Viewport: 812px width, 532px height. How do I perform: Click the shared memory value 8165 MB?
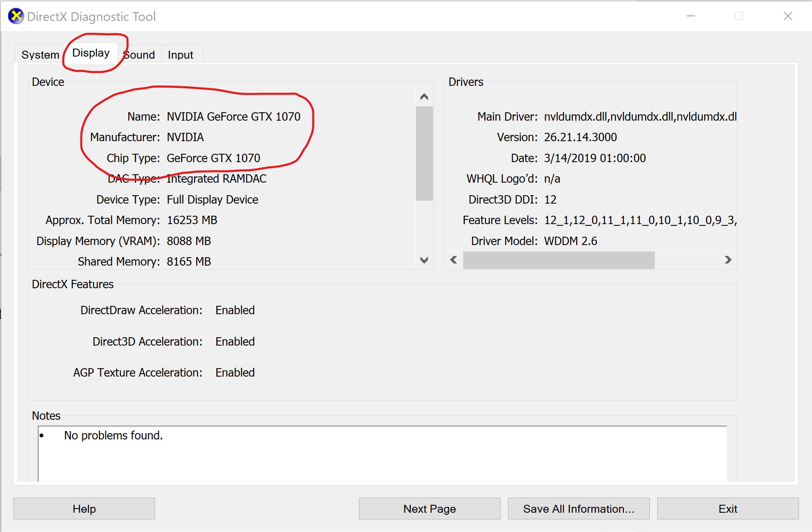(x=189, y=261)
